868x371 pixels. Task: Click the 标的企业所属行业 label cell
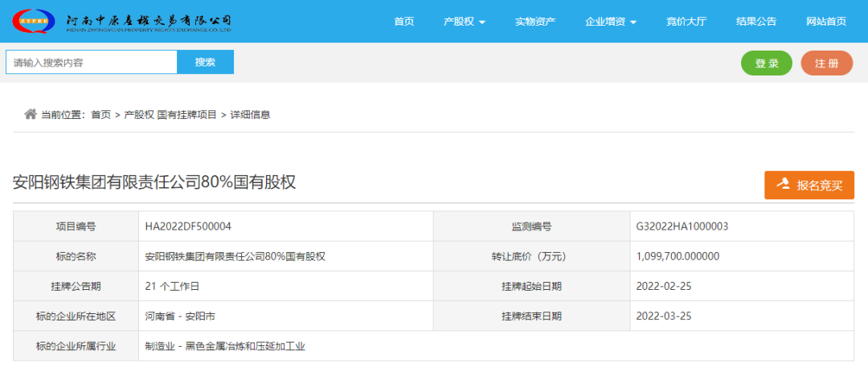76,346
